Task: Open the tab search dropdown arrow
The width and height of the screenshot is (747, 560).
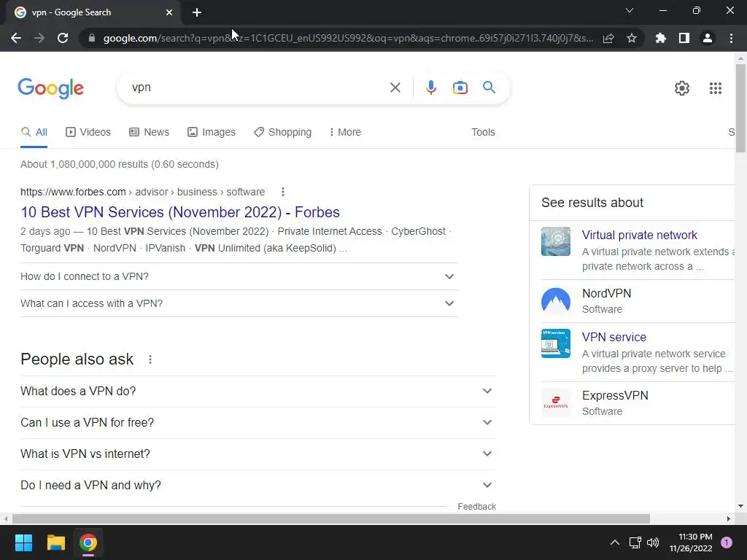Action: click(x=630, y=10)
